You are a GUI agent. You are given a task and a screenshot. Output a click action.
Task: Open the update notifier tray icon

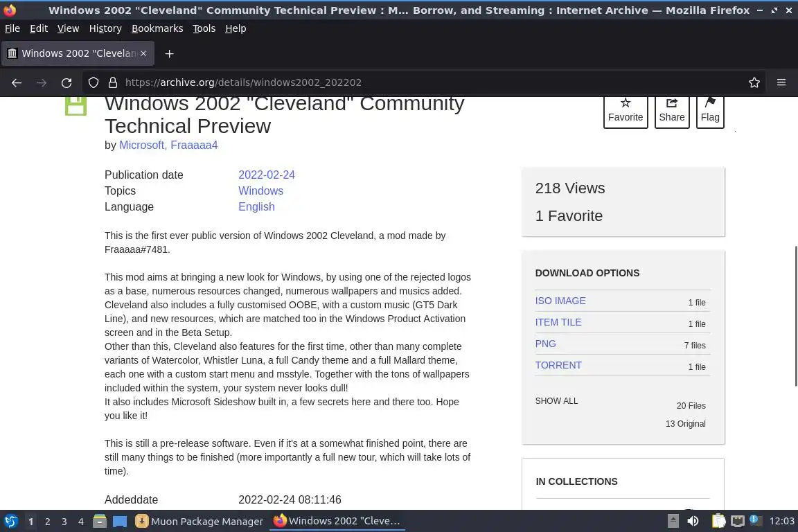click(756, 522)
